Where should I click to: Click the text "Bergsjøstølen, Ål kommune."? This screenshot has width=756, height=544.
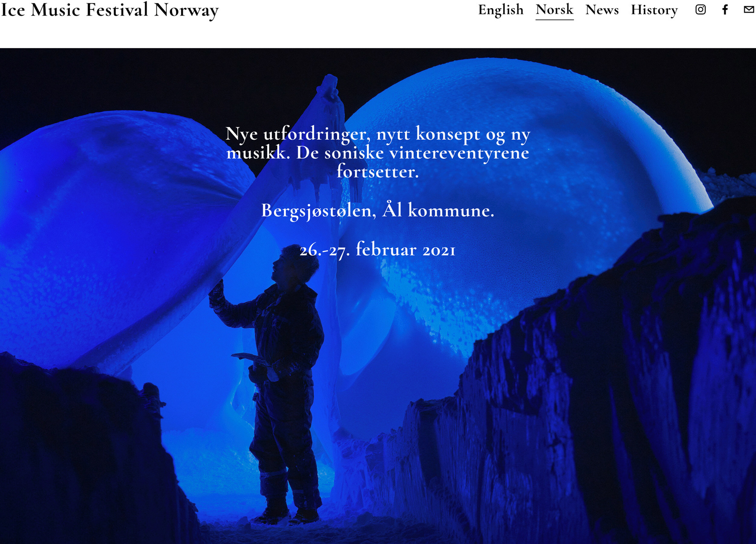[378, 211]
